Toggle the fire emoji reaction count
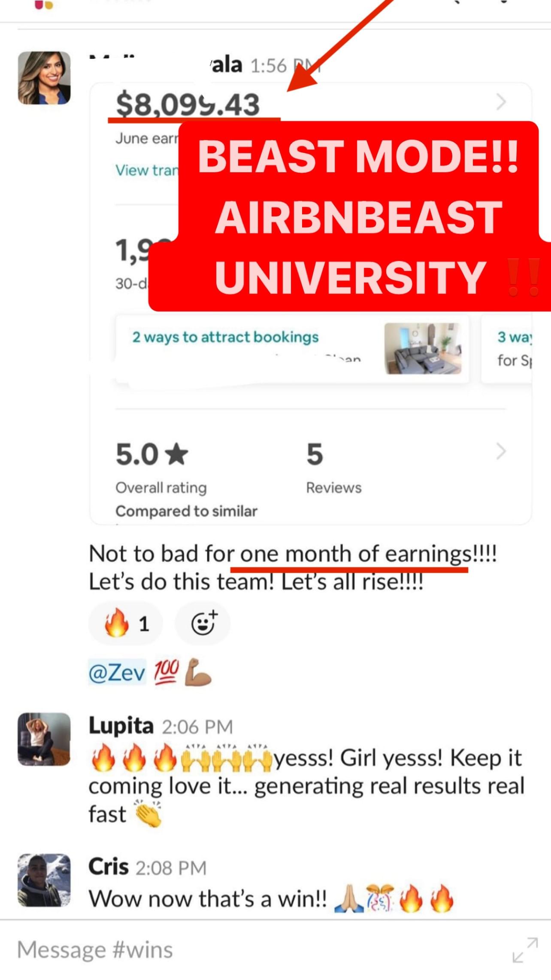The width and height of the screenshot is (551, 980). 125,623
